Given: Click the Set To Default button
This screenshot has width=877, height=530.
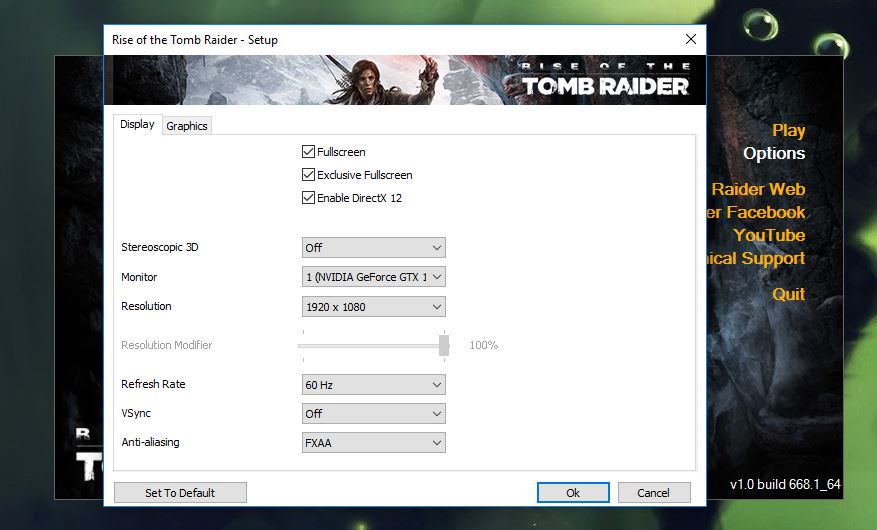Looking at the screenshot, I should pos(180,493).
